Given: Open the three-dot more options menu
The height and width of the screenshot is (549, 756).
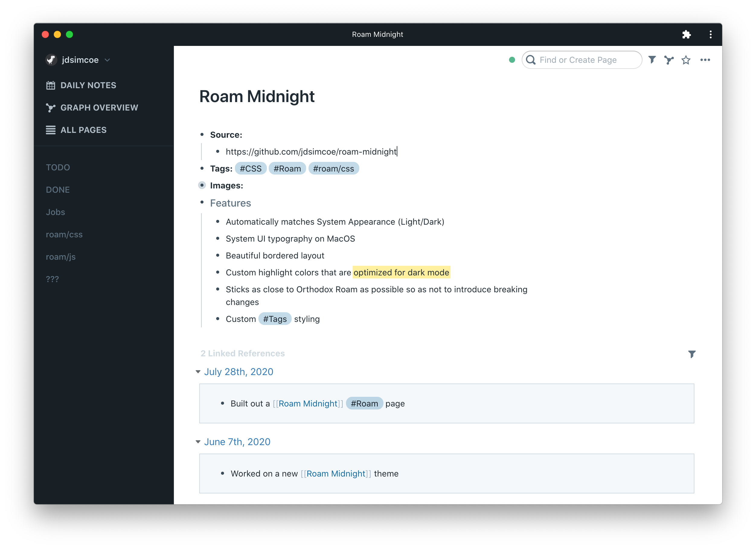Looking at the screenshot, I should [x=705, y=60].
